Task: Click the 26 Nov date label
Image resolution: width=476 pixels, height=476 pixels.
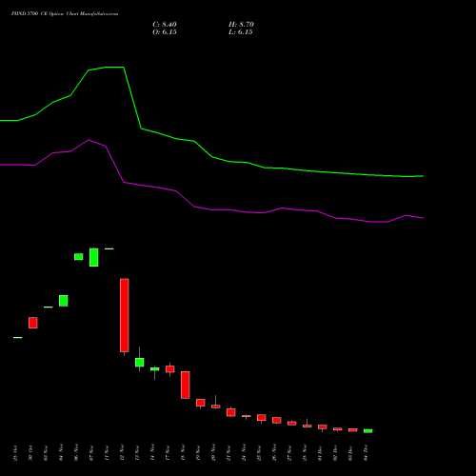Action: coord(274,453)
